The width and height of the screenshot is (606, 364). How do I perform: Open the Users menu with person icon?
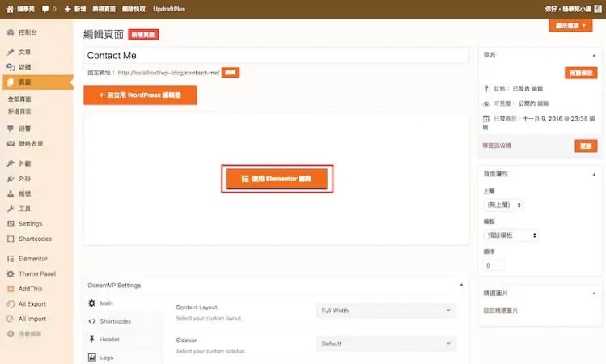pyautogui.click(x=19, y=193)
